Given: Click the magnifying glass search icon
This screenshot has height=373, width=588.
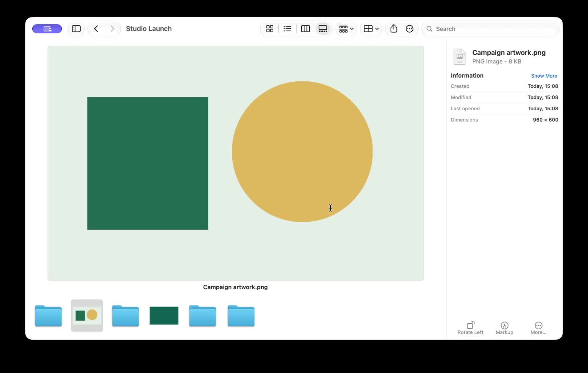Looking at the screenshot, I should (429, 29).
